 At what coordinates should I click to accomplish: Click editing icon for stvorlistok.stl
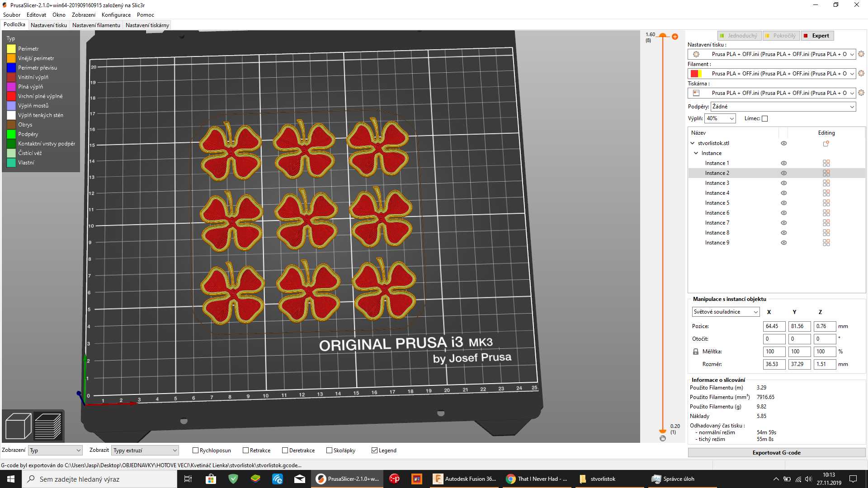click(826, 143)
